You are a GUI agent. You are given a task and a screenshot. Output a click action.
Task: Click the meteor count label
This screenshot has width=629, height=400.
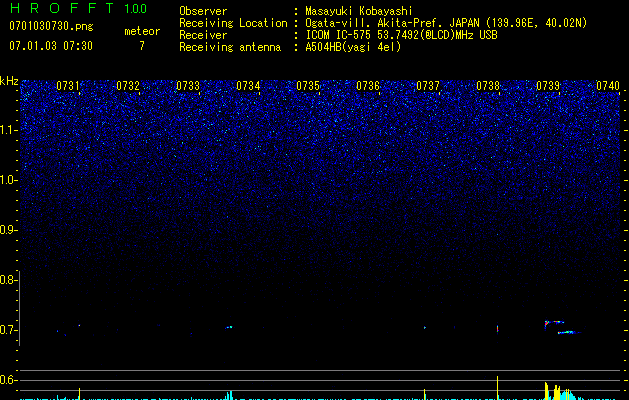(x=142, y=31)
